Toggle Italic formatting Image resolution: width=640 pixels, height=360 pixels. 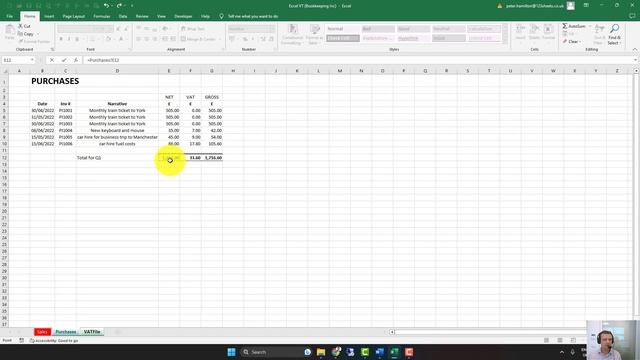[x=69, y=39]
